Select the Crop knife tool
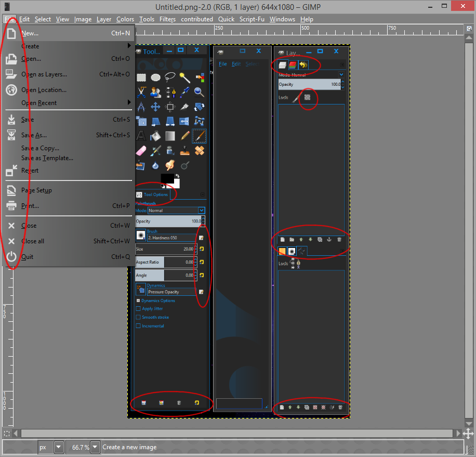The width and height of the screenshot is (476, 457). (x=184, y=107)
